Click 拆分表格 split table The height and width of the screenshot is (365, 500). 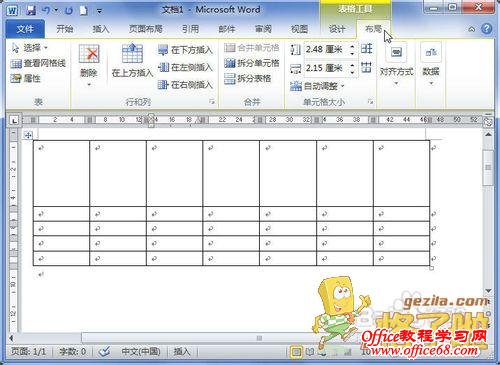[248, 78]
